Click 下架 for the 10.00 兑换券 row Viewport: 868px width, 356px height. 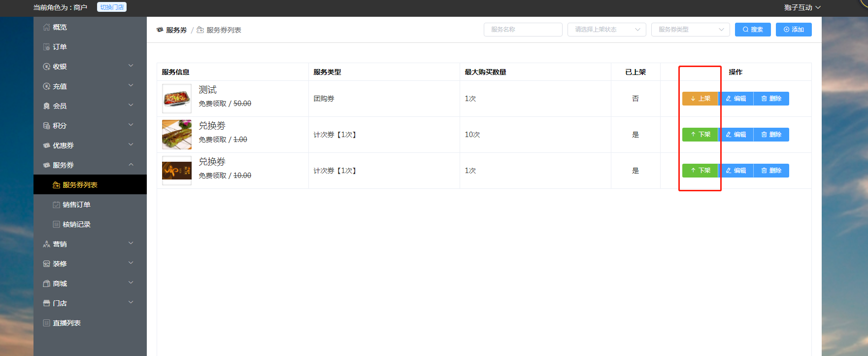click(x=700, y=171)
